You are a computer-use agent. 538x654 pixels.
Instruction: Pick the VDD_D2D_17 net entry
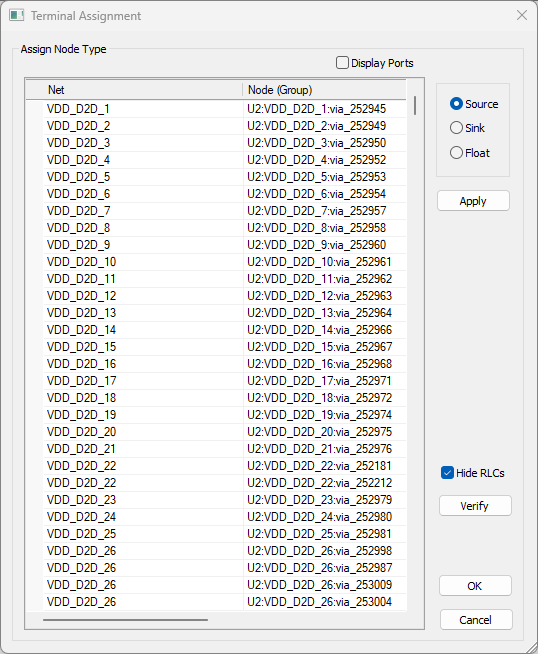[x=82, y=381]
